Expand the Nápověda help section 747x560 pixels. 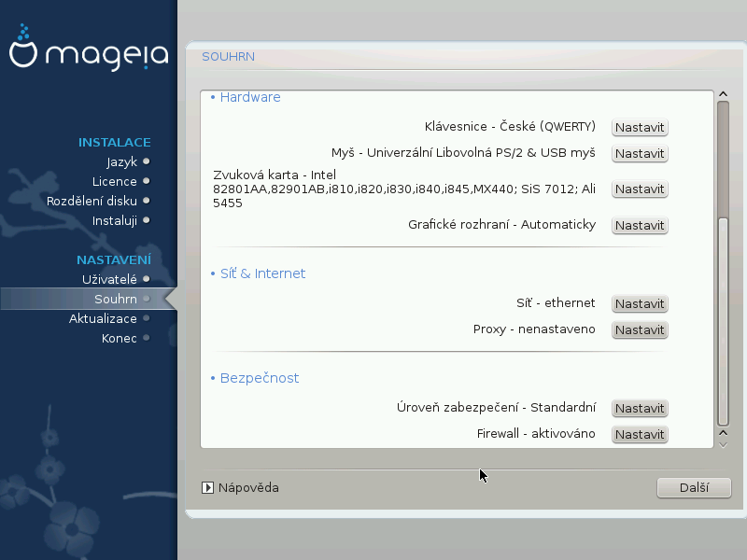[x=209, y=487]
